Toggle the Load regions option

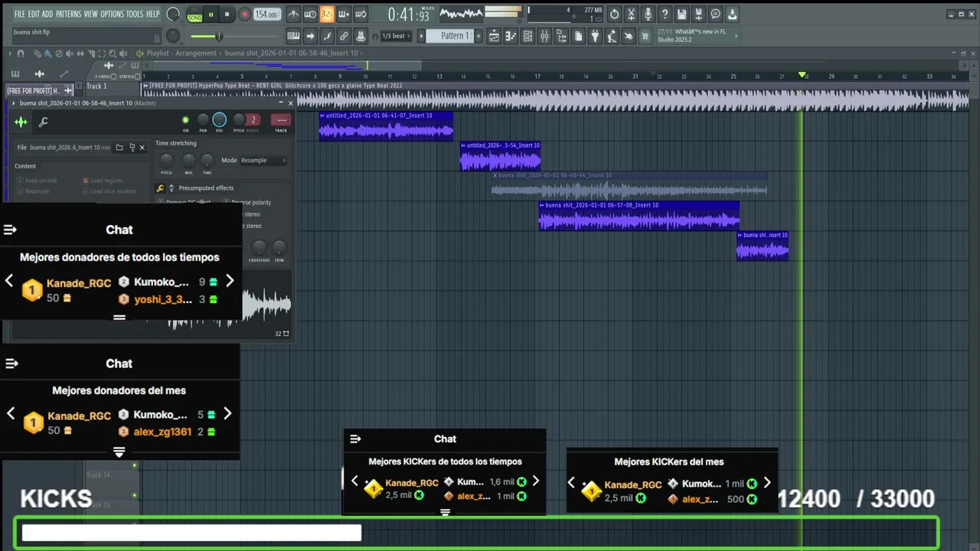click(x=102, y=181)
